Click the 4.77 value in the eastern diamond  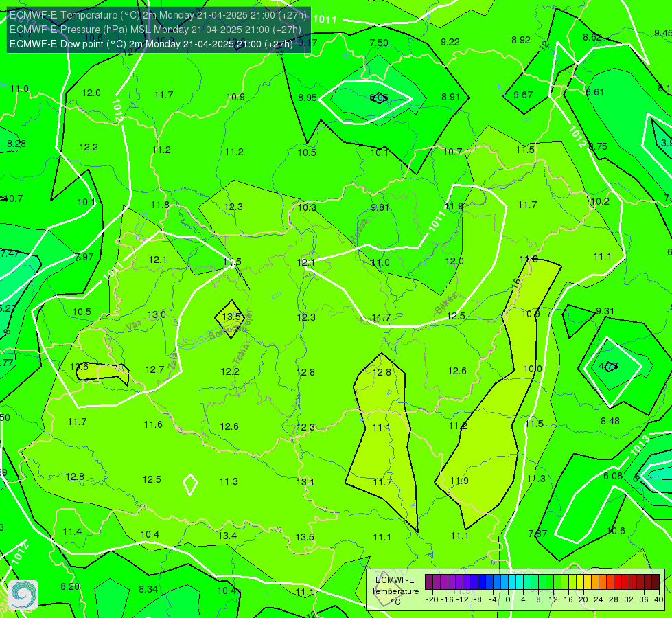click(x=608, y=366)
